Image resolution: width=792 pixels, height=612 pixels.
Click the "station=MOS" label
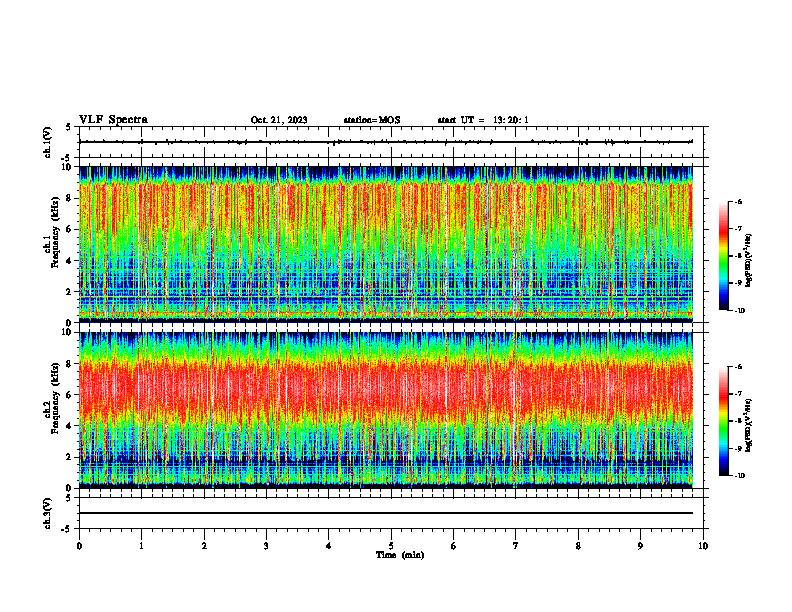click(x=372, y=120)
